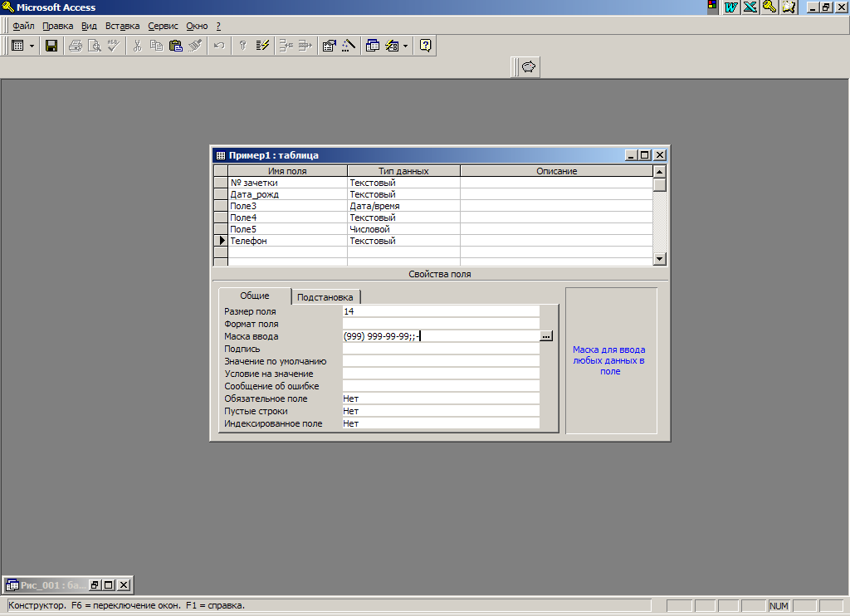
Task: Open the Файл menu
Action: [23, 26]
